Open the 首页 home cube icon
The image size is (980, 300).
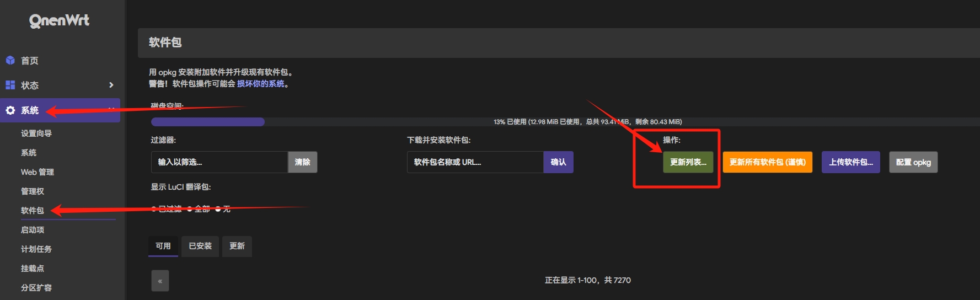[x=10, y=60]
